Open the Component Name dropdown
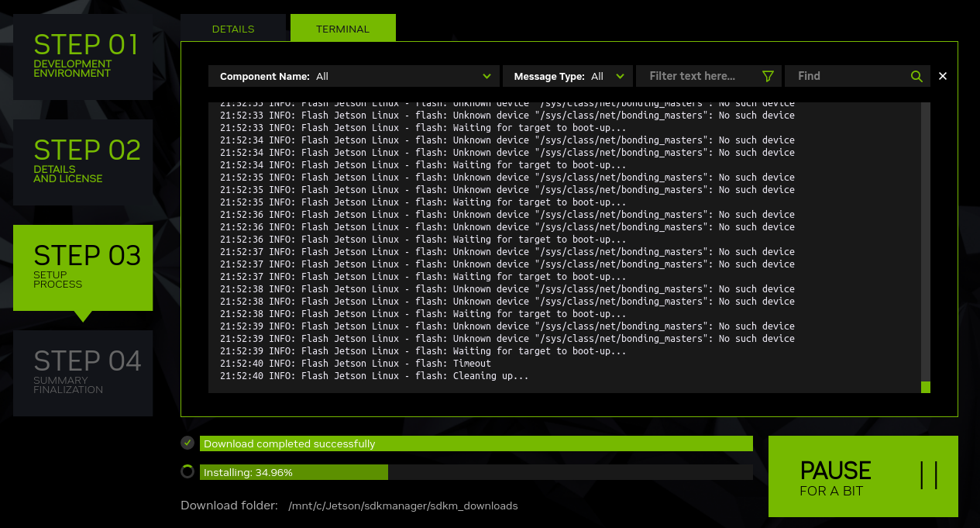Image resolution: width=980 pixels, height=528 pixels. click(x=353, y=76)
